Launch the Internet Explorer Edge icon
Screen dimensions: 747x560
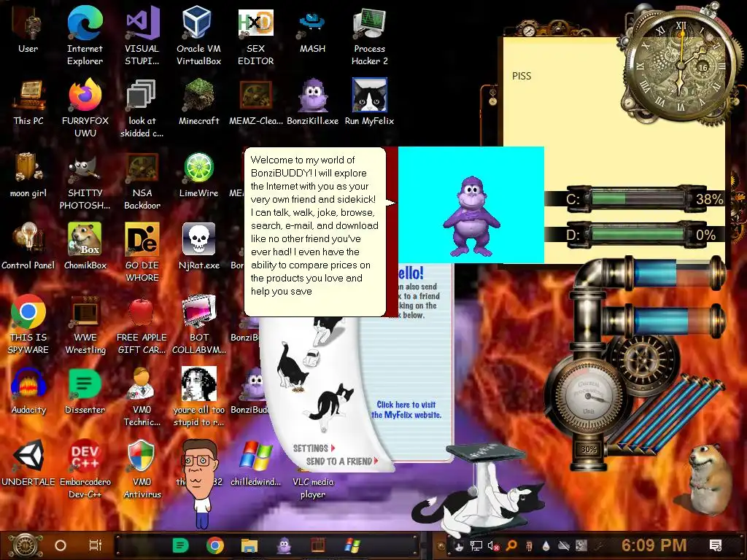tap(85, 36)
